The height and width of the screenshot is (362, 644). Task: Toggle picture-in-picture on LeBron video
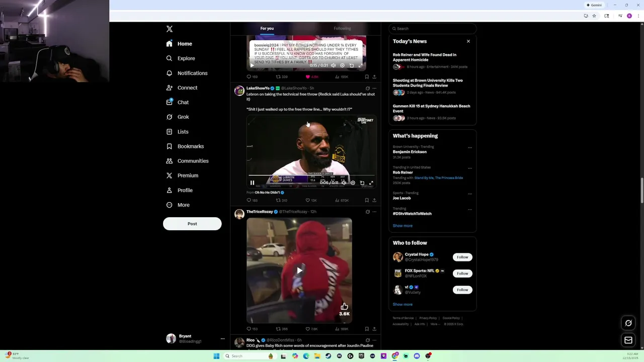pyautogui.click(x=362, y=183)
